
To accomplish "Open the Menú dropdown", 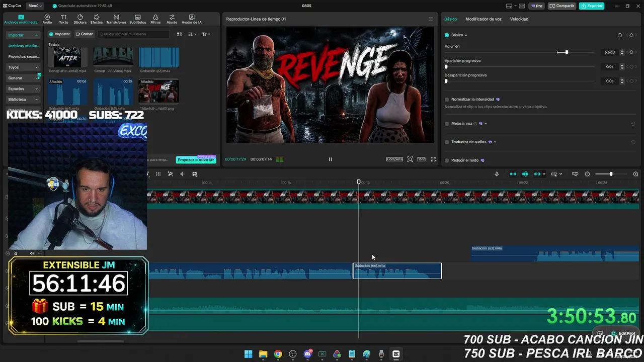I will pos(35,6).
